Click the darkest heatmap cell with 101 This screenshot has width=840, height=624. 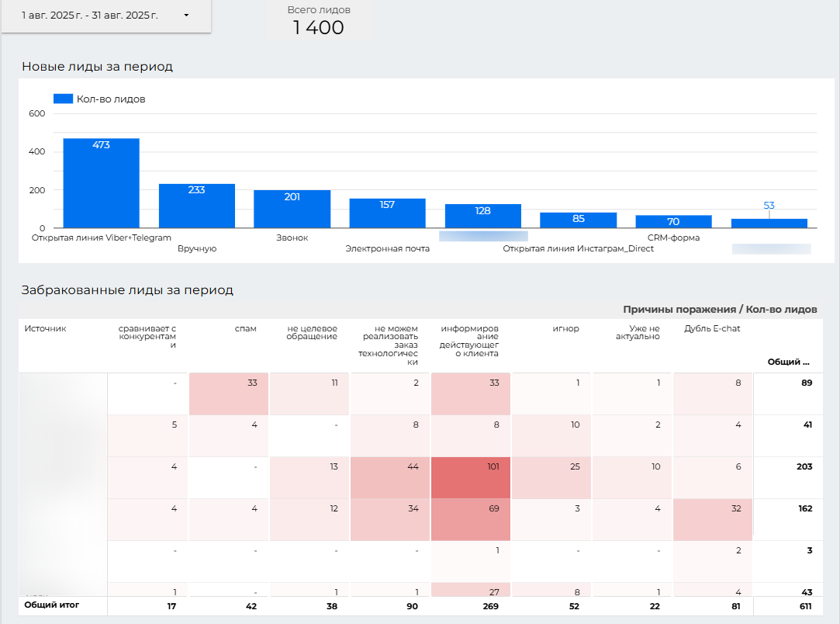pos(471,477)
